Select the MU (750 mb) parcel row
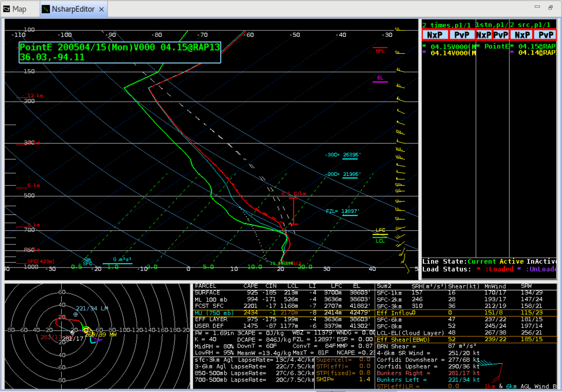 283,313
